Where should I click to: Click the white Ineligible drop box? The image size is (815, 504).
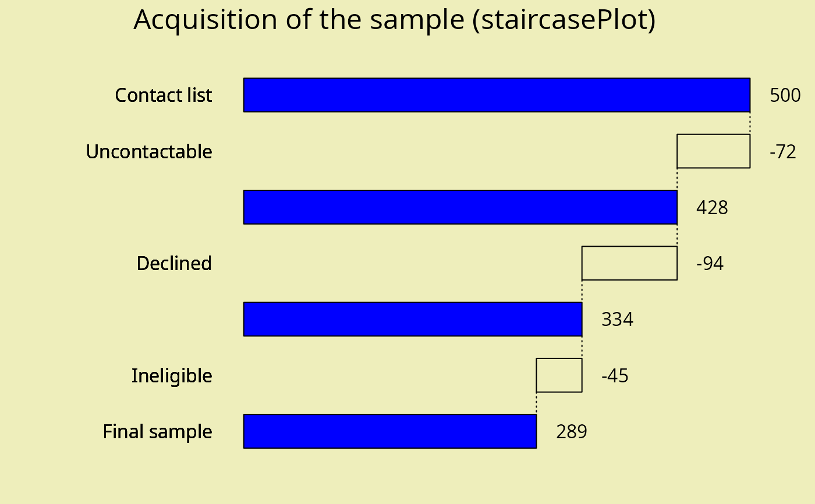point(559,375)
